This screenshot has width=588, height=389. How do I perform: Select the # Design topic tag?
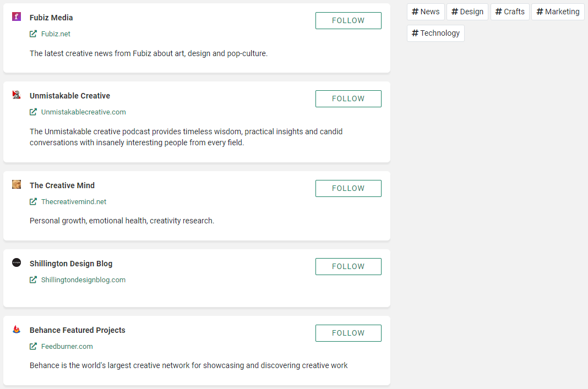tap(467, 12)
